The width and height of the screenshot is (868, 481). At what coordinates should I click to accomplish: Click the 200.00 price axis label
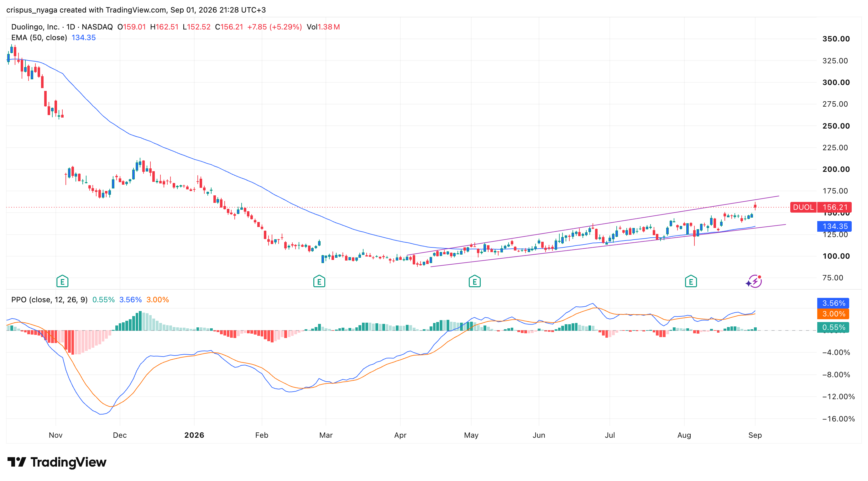tap(836, 169)
